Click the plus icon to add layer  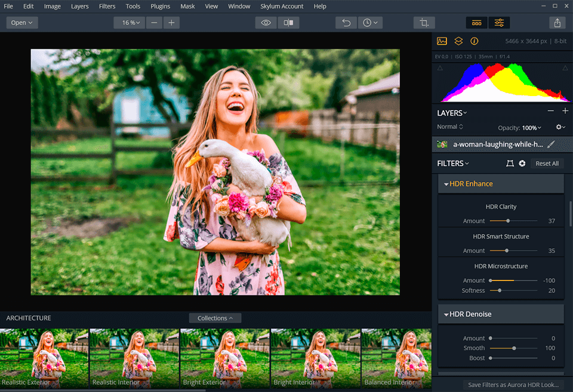(x=565, y=111)
